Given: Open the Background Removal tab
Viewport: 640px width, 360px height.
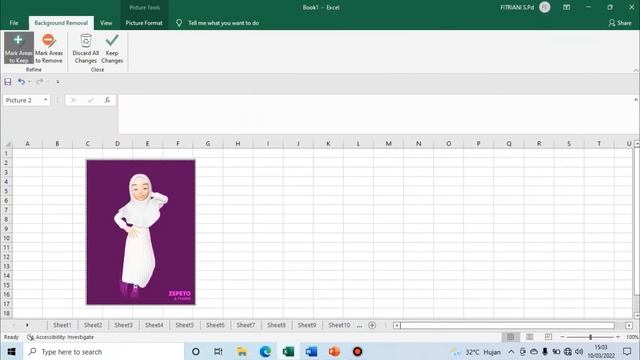Looking at the screenshot, I should click(x=61, y=23).
